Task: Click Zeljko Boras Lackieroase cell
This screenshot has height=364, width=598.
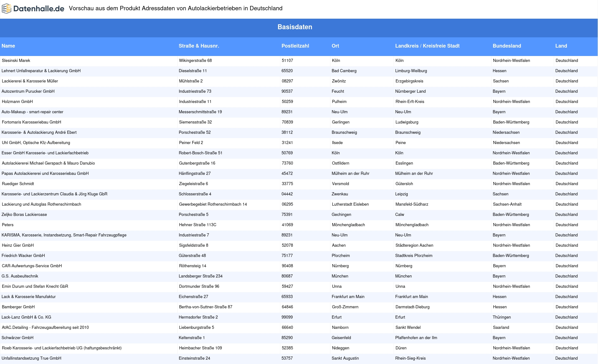Action: coord(24,215)
